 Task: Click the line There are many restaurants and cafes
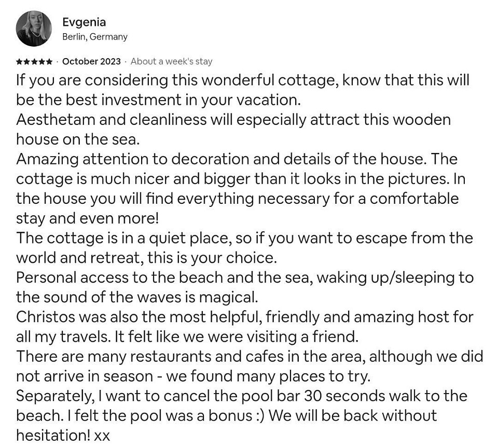click(x=250, y=357)
